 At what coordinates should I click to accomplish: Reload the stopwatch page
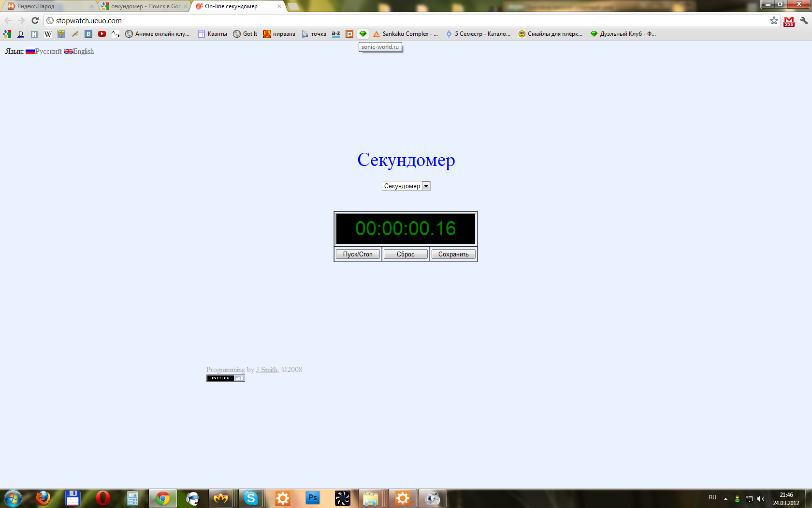[x=35, y=20]
